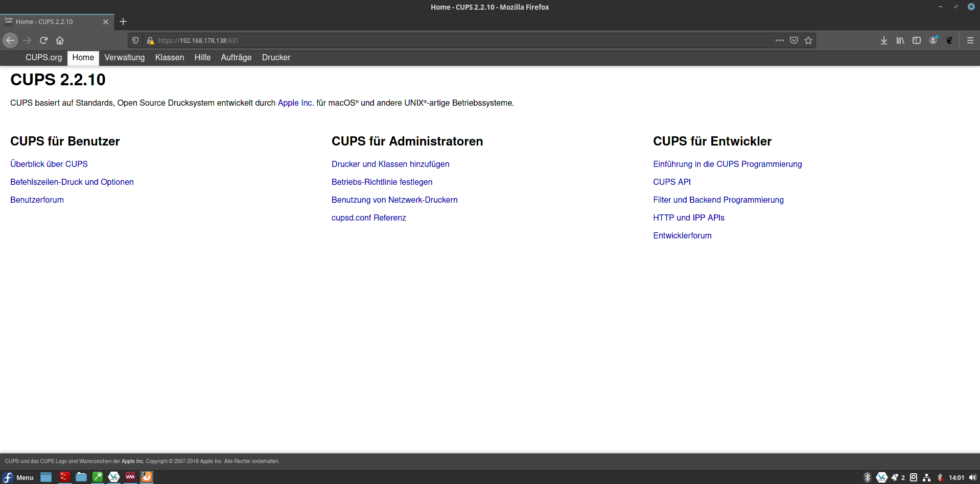980x484 pixels.
Task: Toggle the Firefox sidebar view
Action: pos(917,40)
